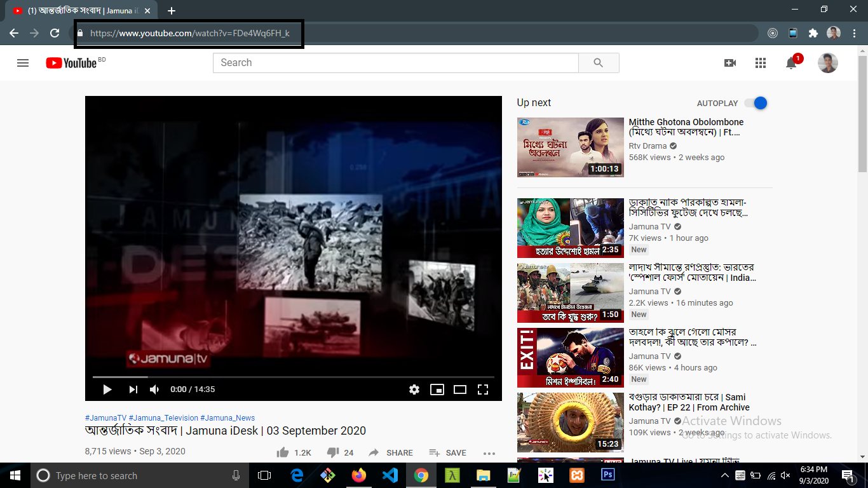Click the search magnifier button

[598, 63]
